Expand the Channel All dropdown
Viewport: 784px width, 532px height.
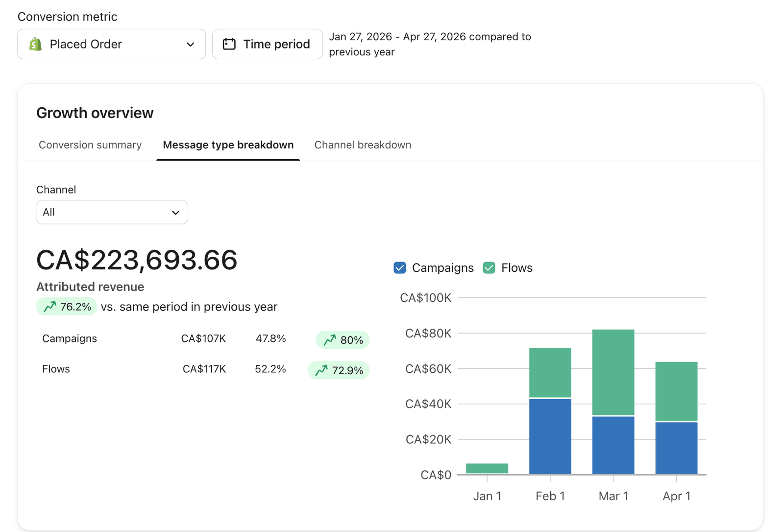pos(112,212)
